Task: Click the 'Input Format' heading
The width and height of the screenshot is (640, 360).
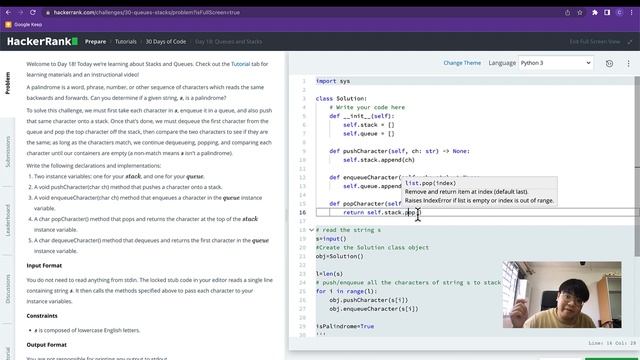Action: click(x=44, y=265)
